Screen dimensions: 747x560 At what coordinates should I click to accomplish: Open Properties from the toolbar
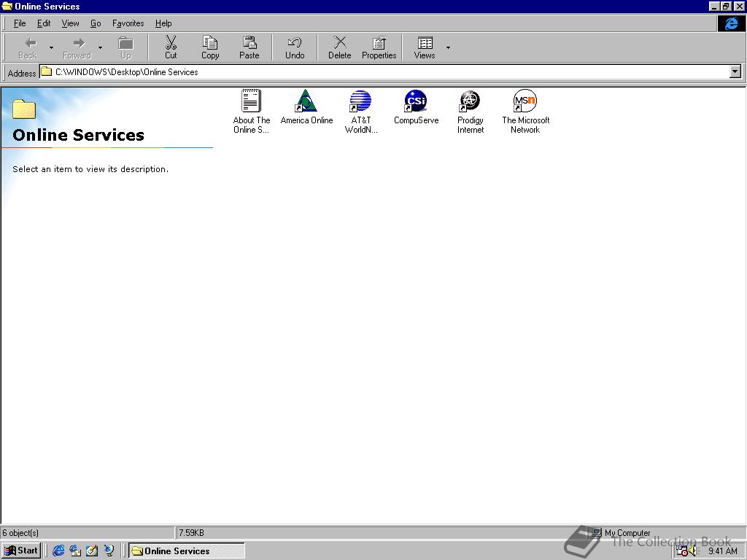(379, 47)
